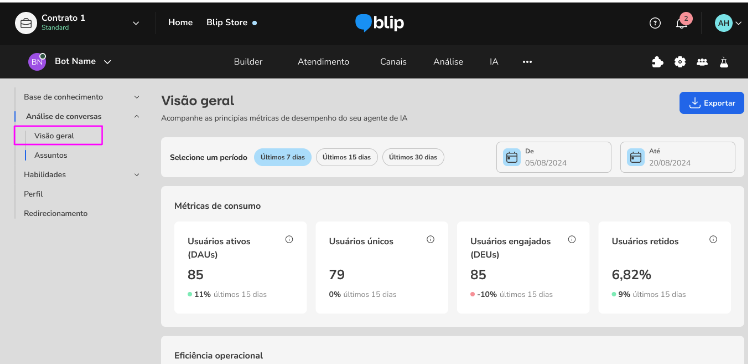748x364 pixels.
Task: Click the BN bot avatar
Action: coord(37,62)
